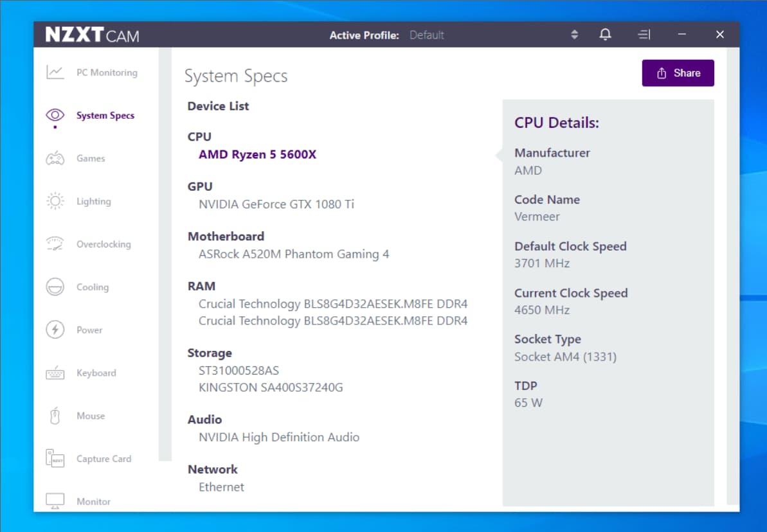Open Power section label

(x=89, y=330)
